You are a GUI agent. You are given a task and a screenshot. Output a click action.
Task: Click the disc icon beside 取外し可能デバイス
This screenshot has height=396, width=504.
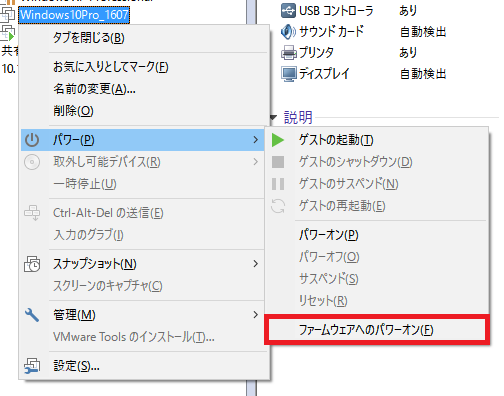point(32,162)
